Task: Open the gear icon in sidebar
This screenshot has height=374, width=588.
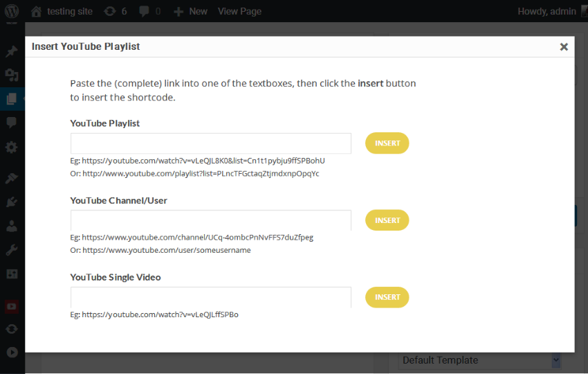Action: tap(12, 147)
